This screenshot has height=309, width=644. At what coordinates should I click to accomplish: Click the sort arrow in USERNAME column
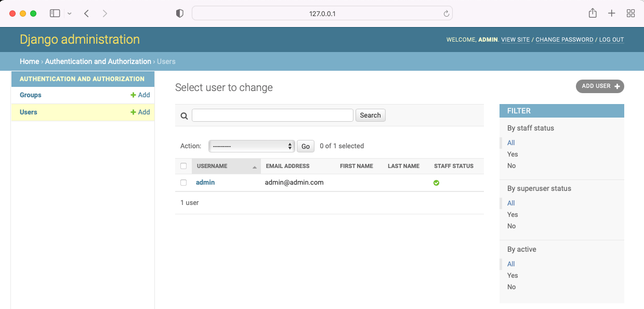click(255, 168)
